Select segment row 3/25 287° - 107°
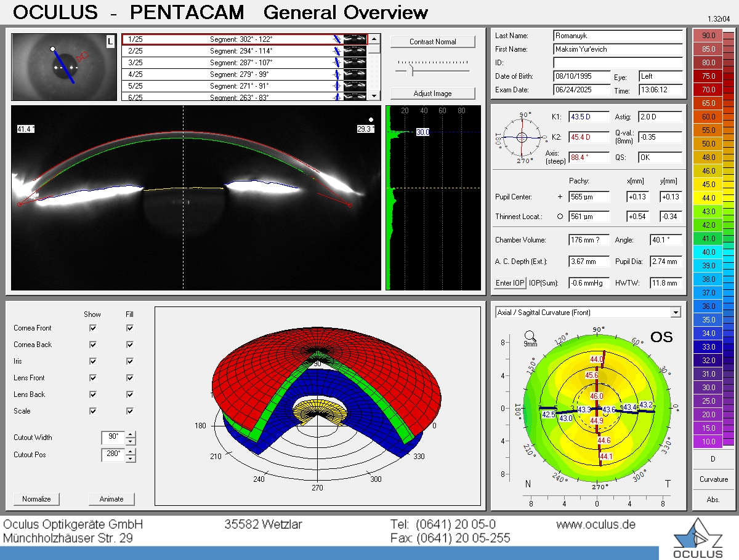Viewport: 739px width, 560px height. click(x=244, y=62)
